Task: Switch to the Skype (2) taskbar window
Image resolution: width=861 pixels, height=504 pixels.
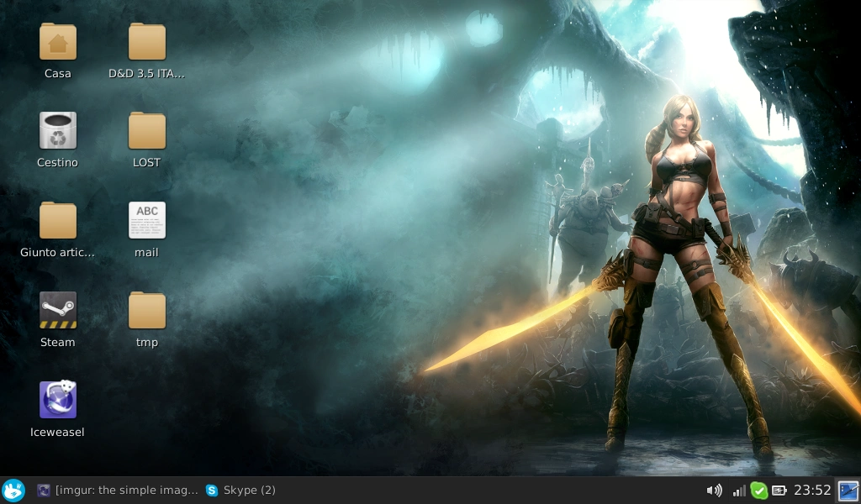Action: click(x=240, y=491)
